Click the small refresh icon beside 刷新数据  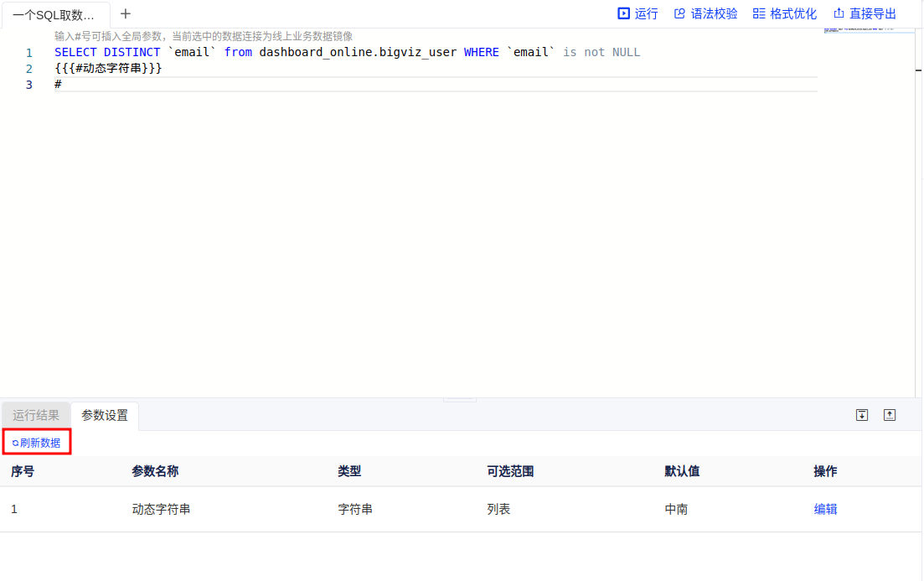tap(15, 443)
